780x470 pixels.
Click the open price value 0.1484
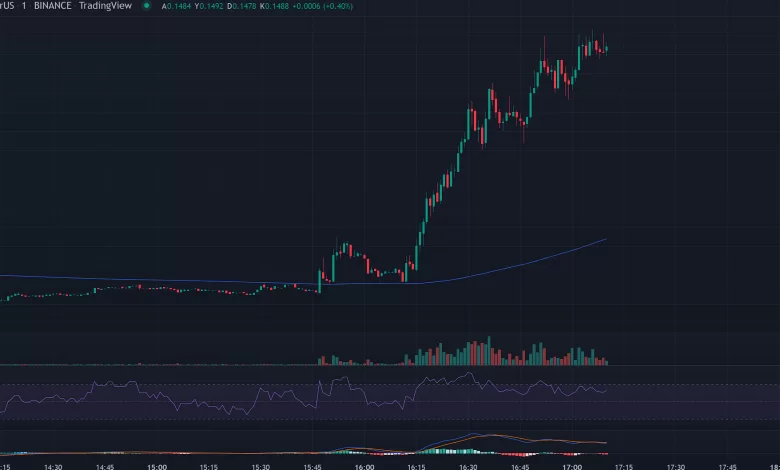tap(178, 6)
